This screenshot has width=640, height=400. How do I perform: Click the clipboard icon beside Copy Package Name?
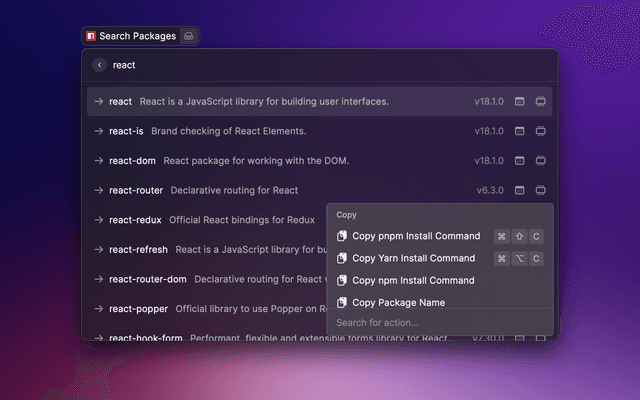point(342,302)
